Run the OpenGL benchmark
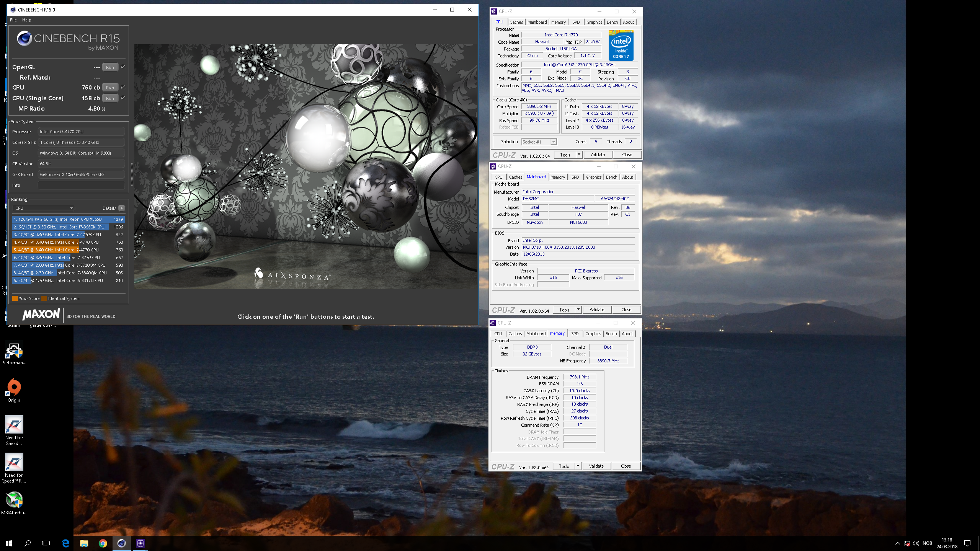 [x=110, y=67]
